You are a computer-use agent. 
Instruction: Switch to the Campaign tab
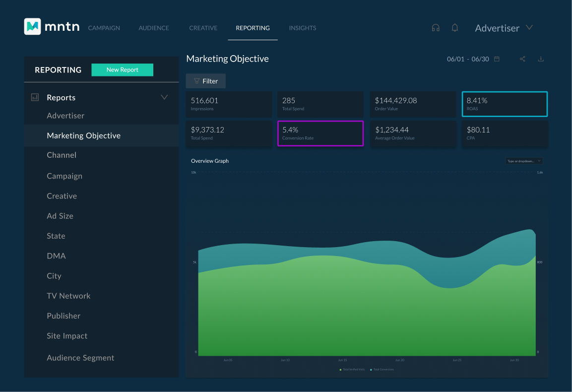pos(104,28)
